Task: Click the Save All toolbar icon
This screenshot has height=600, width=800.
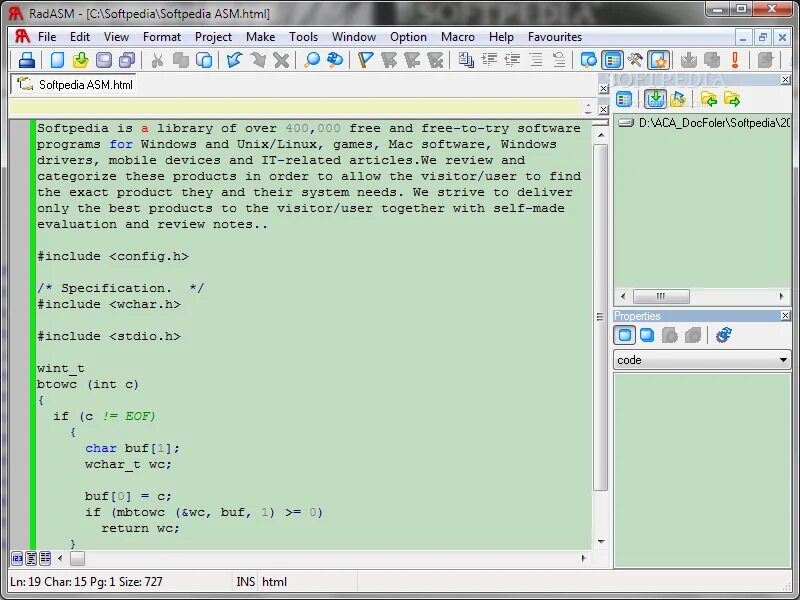Action: 127,60
